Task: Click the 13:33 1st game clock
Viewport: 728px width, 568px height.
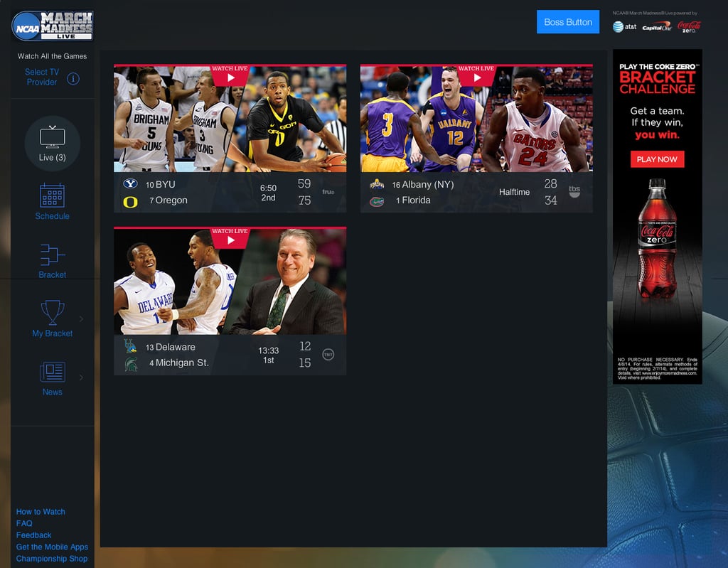Action: tap(268, 355)
